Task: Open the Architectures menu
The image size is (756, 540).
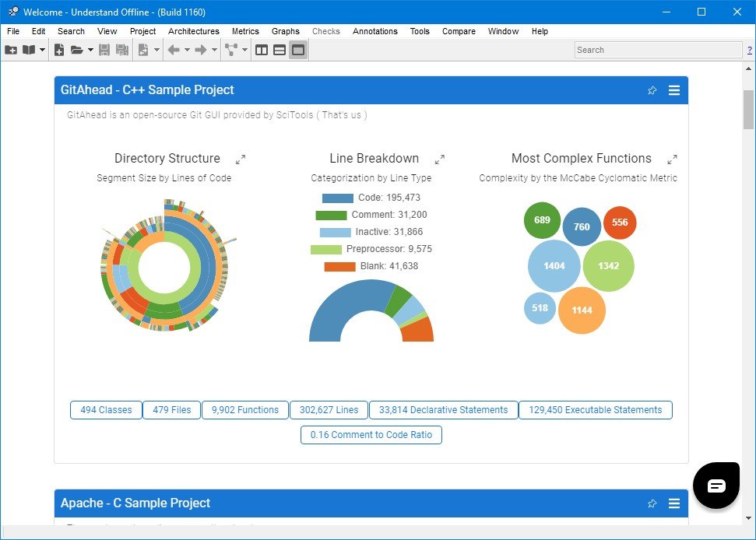Action: pos(194,31)
